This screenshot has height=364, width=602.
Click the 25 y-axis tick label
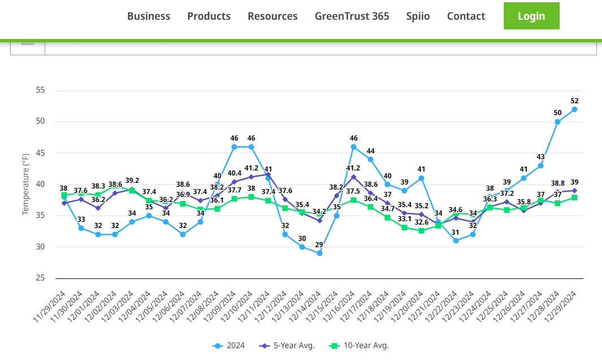40,278
